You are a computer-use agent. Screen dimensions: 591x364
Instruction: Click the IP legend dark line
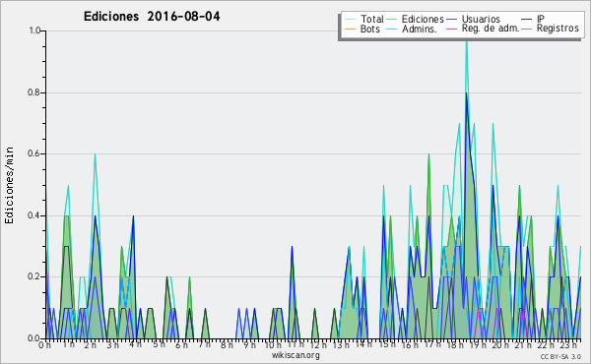pos(527,20)
